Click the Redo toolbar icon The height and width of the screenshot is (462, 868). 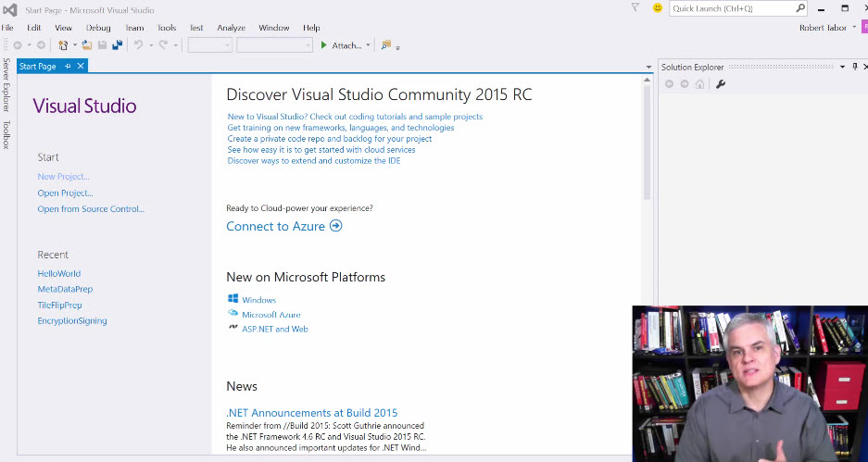(163, 45)
